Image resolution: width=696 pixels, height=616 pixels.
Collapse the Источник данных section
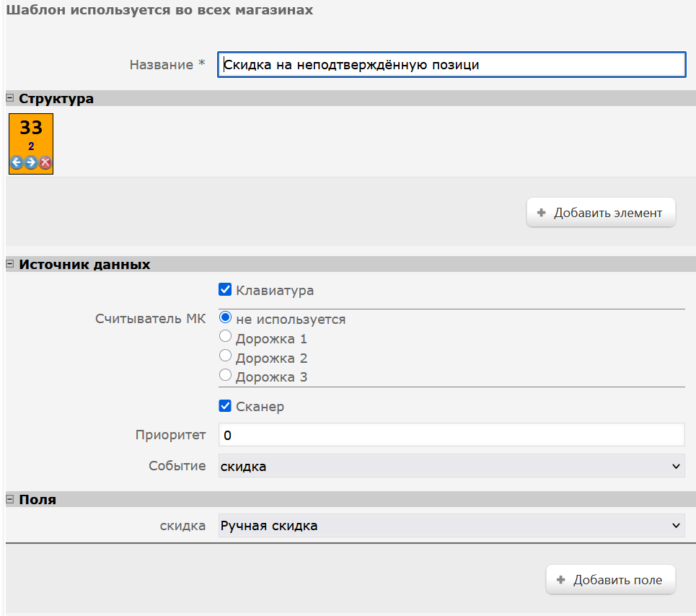(x=10, y=265)
